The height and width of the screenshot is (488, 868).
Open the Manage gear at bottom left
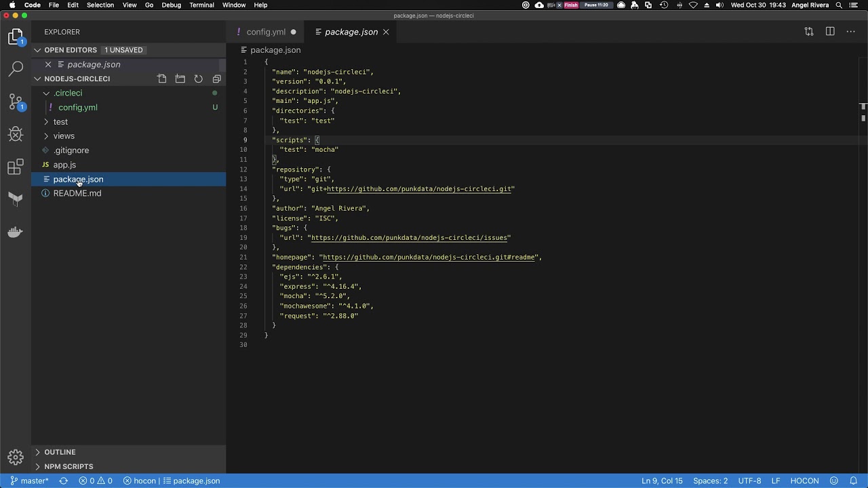[16, 457]
